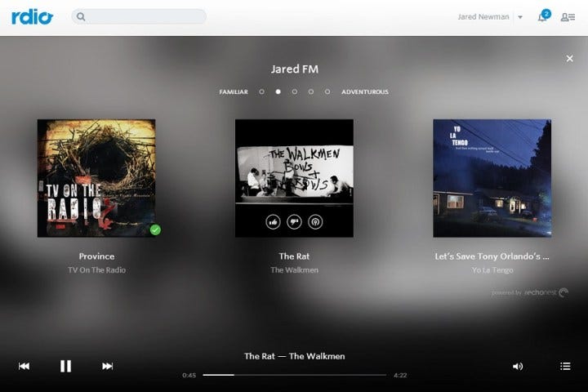The image size is (588, 392).
Task: Open the people sidebar icon
Action: [x=568, y=17]
